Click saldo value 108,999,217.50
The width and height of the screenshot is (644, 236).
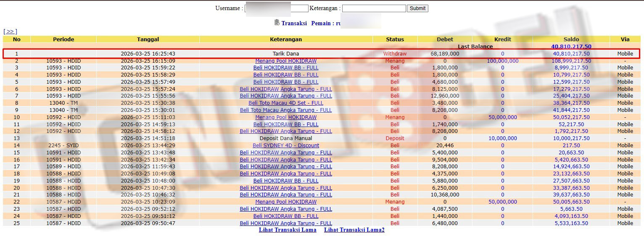coord(571,61)
